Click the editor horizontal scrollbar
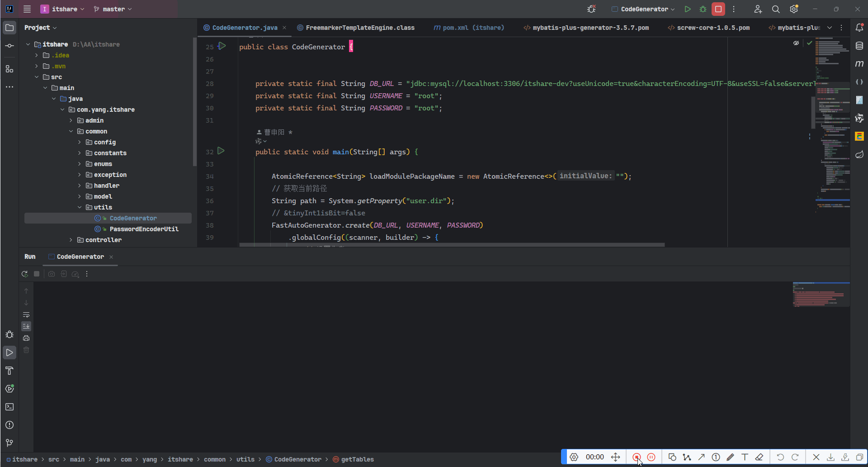 coord(452,245)
